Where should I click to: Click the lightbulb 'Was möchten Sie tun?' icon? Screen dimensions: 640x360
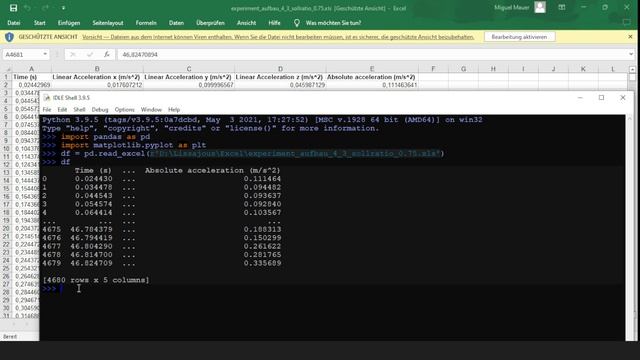[x=297, y=23]
